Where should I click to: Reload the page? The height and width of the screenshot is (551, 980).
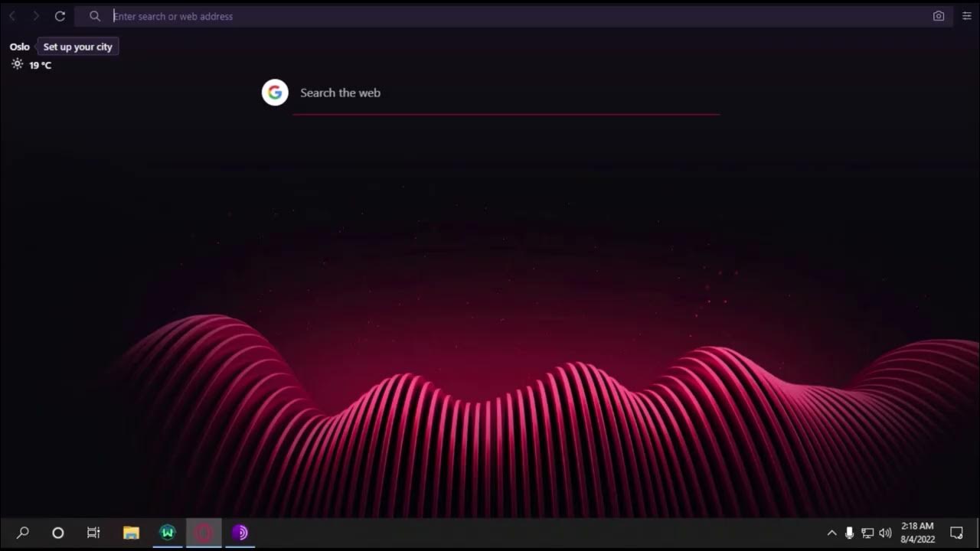[60, 16]
